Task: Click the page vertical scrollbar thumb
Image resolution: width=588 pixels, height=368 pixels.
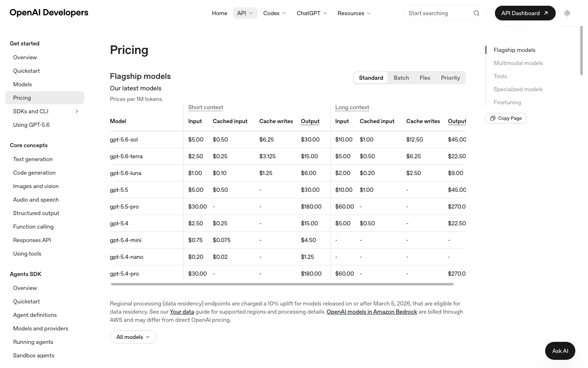Action: tap(581, 51)
